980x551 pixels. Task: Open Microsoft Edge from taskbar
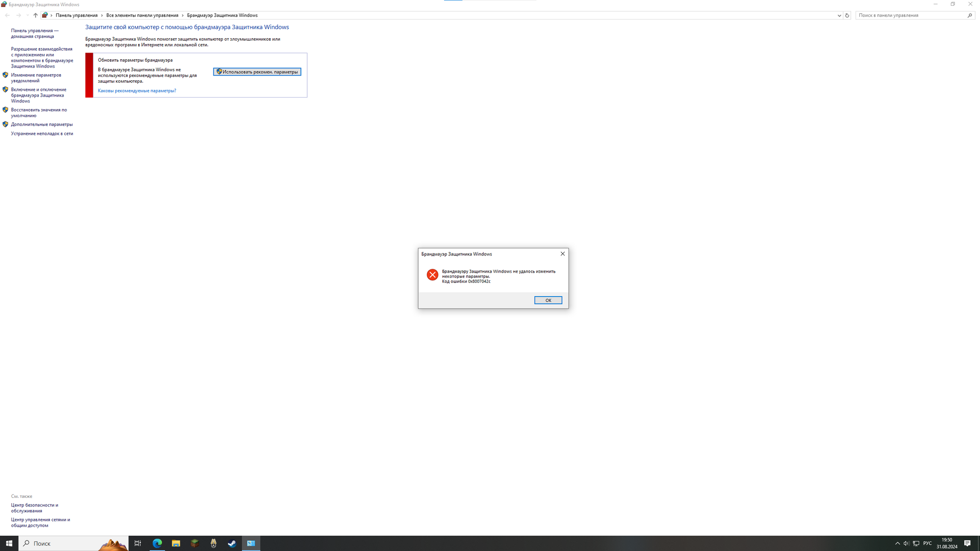point(157,543)
